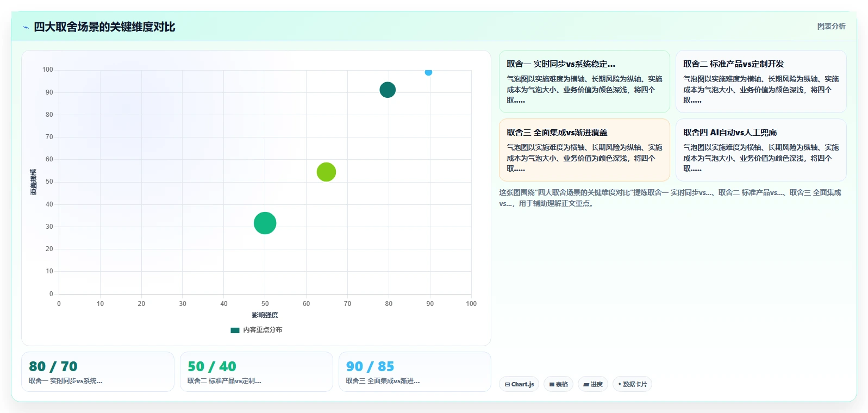The height and width of the screenshot is (413, 868).
Task: Click the description text in 取舍四 card
Action: point(761,158)
